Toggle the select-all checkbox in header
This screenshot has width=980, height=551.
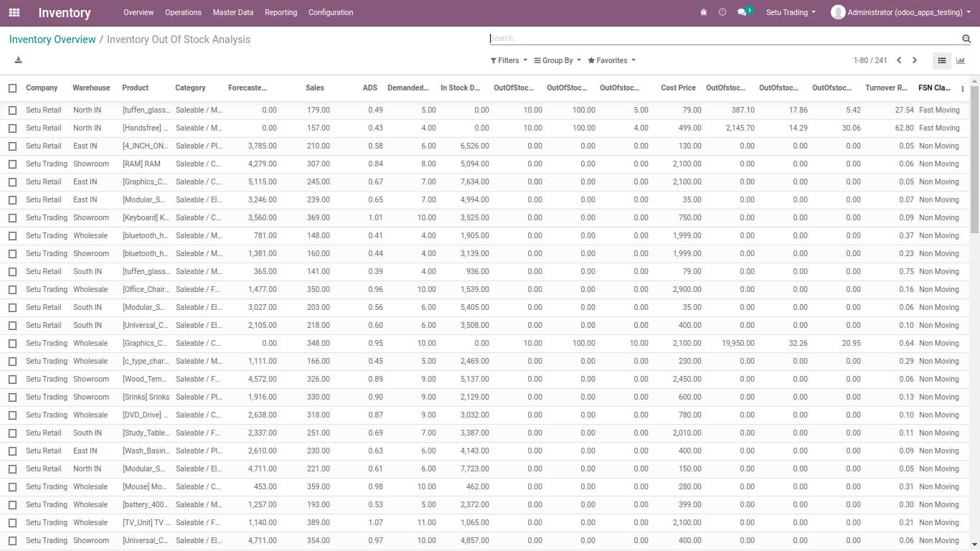(12, 88)
